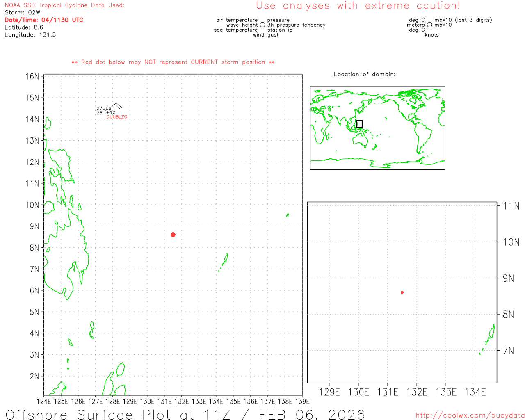Screen dimensions: 525x420
Task: Click the red storm dot on main map
Action: point(173,235)
